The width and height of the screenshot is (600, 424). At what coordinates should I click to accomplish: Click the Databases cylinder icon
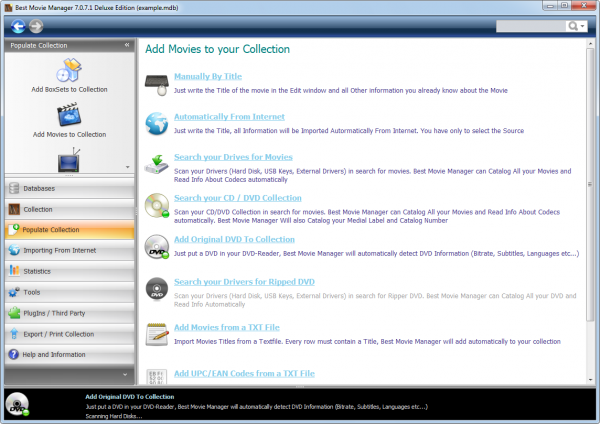14,188
